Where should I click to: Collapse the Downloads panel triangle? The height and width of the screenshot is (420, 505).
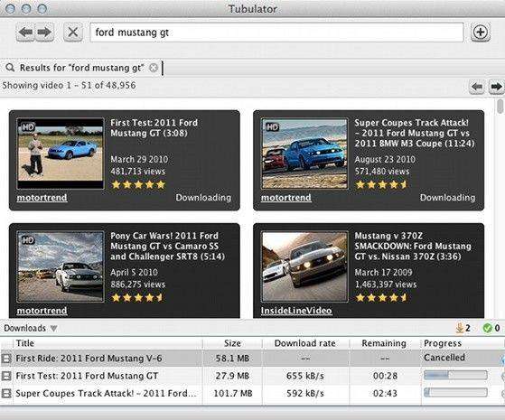click(53, 328)
